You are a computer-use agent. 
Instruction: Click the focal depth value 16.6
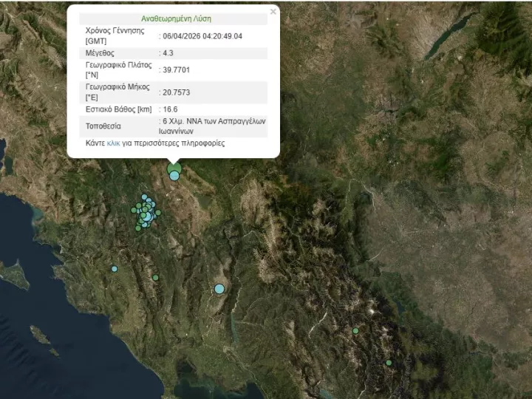(170, 110)
